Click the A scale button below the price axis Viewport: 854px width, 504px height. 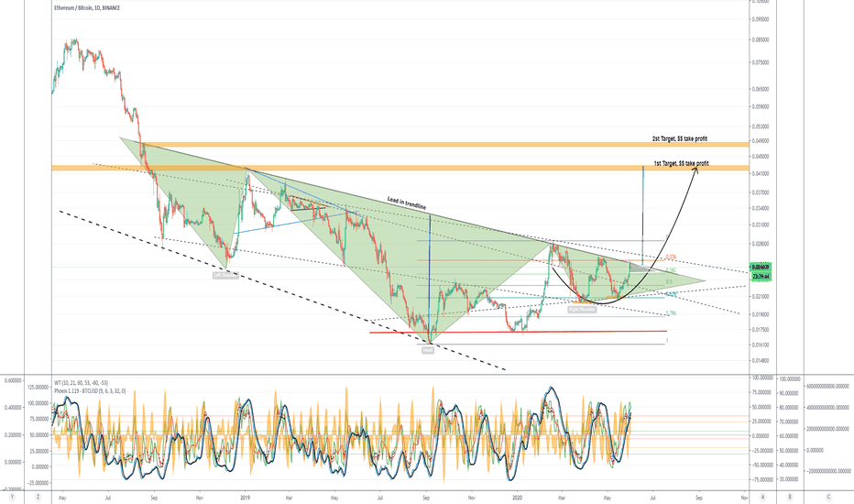(763, 497)
